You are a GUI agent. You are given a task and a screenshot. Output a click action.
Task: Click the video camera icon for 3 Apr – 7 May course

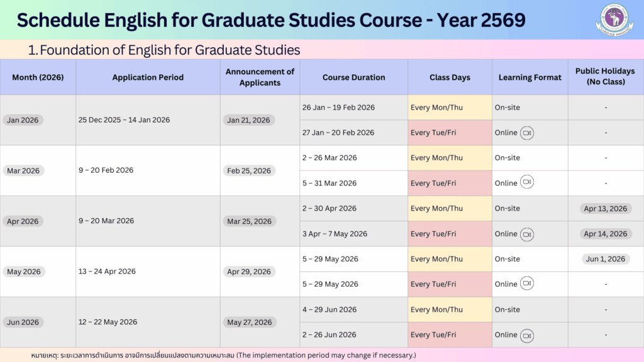point(527,234)
